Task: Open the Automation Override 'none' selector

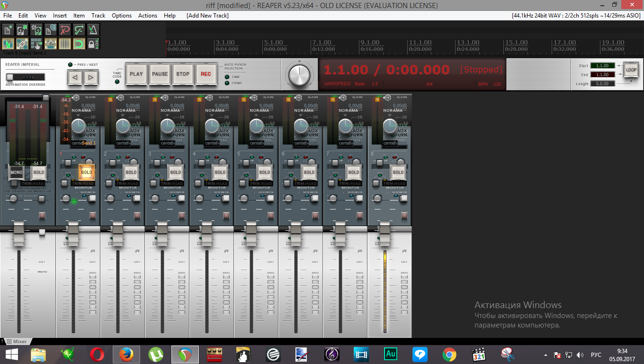Action: point(25,77)
